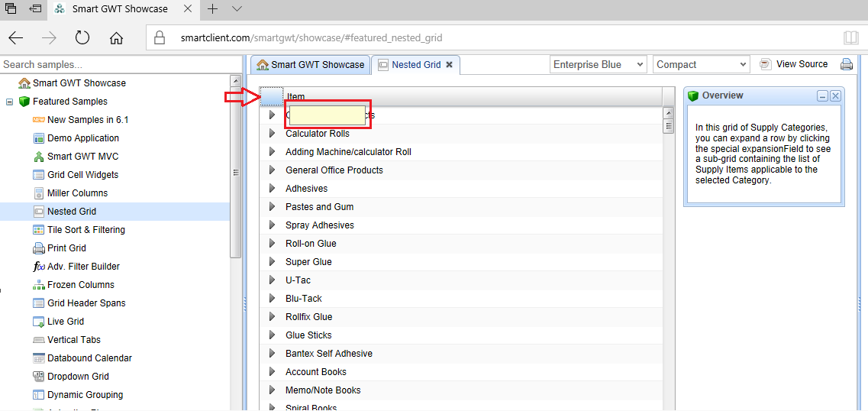Open the Grid Cell Widgets sample
Screen dimensions: 868x411
point(83,174)
